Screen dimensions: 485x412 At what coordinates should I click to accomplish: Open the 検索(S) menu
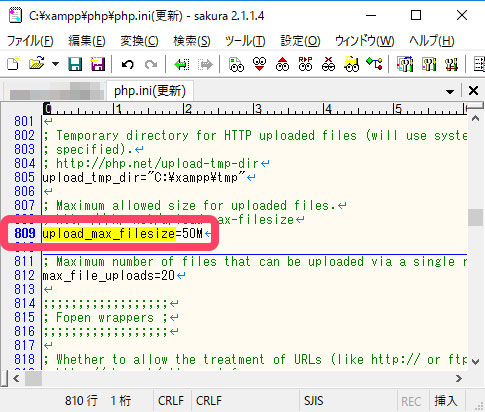pos(192,41)
